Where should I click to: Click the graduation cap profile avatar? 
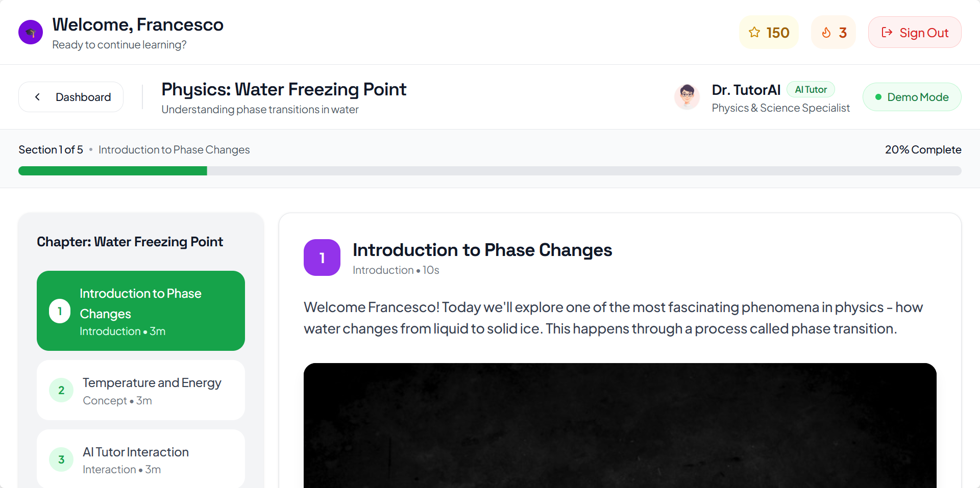click(x=31, y=32)
